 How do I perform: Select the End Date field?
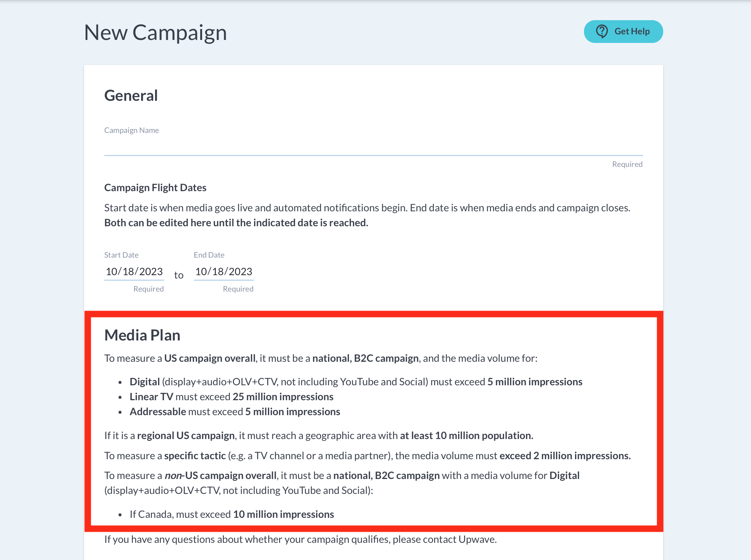[223, 271]
